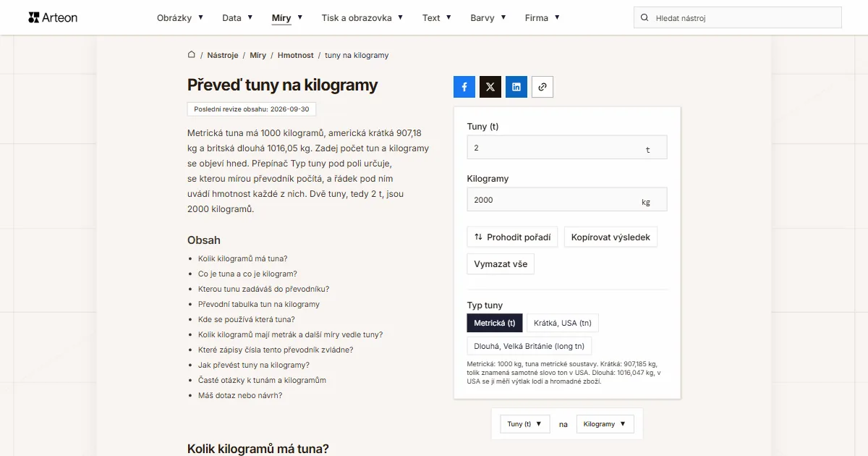The height and width of the screenshot is (456, 868).
Task: Jump to 'Kterou tunu zadáváš do převodníku?'
Action: (x=263, y=289)
